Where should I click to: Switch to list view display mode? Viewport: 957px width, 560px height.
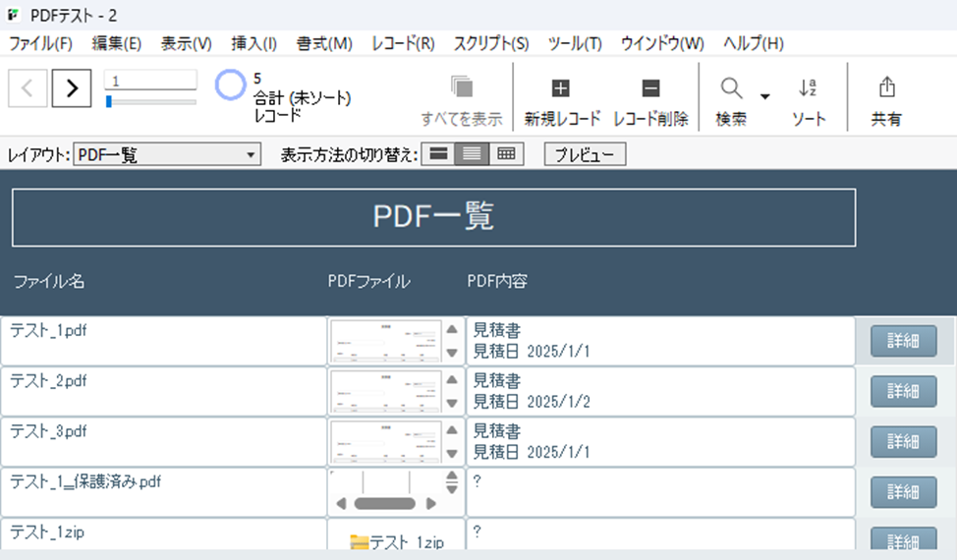pos(472,154)
